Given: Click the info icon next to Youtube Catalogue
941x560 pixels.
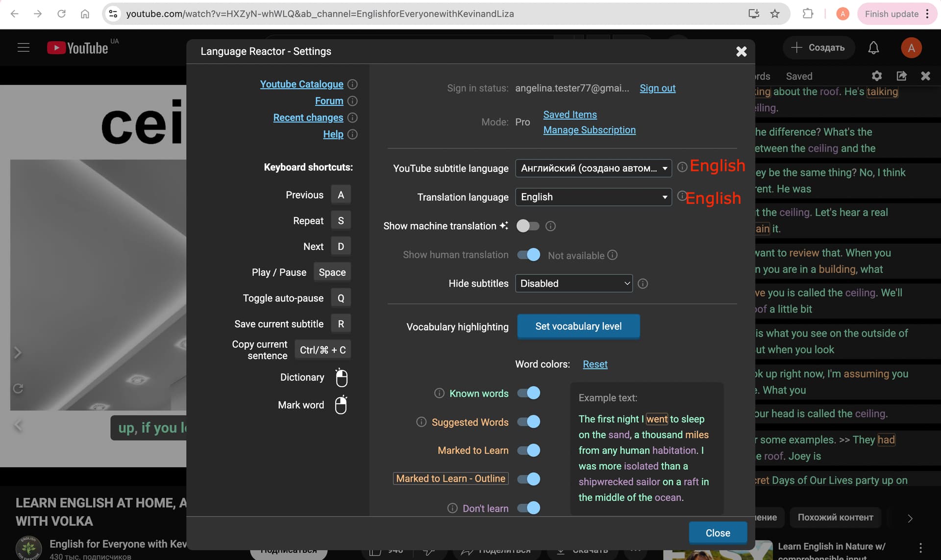Looking at the screenshot, I should 352,84.
